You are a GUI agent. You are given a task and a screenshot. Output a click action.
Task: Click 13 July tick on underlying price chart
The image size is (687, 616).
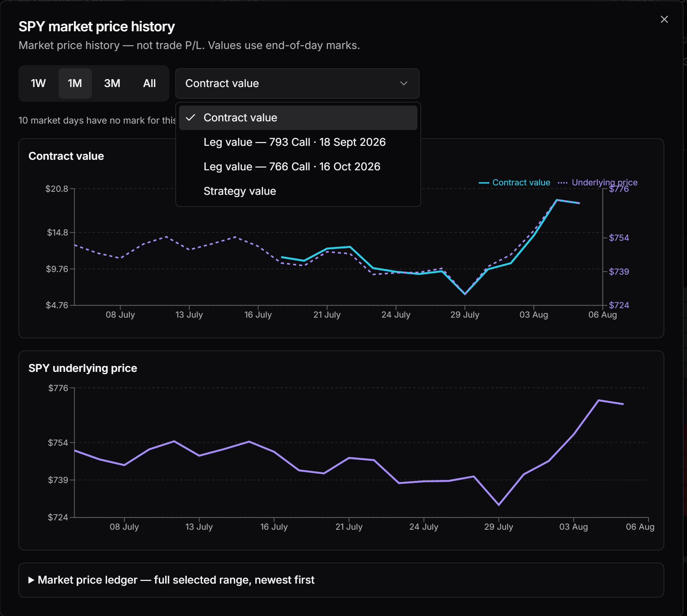tap(199, 527)
